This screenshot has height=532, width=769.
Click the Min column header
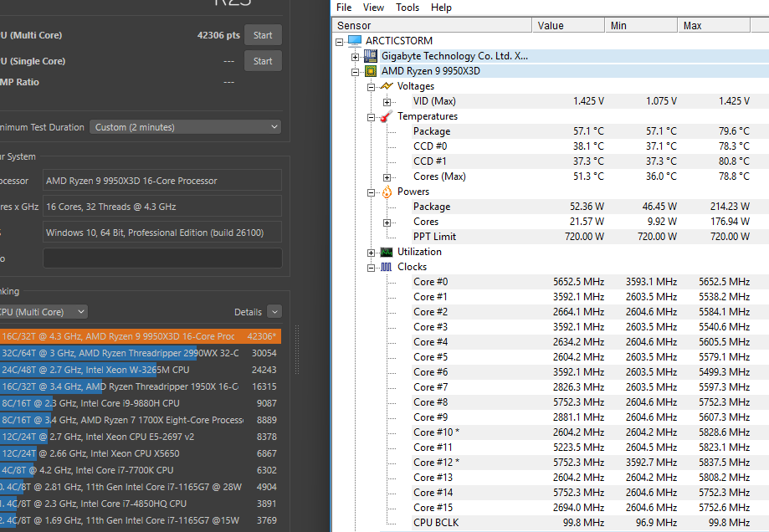click(641, 25)
